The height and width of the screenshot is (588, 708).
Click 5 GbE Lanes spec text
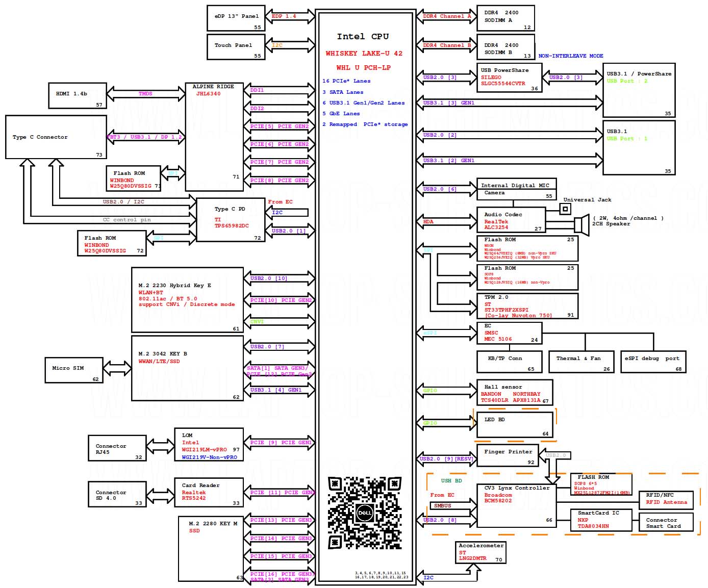341,114
